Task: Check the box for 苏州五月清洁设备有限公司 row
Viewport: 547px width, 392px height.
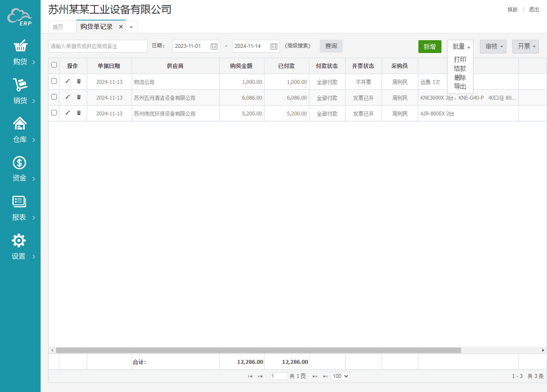Action: tap(54, 97)
